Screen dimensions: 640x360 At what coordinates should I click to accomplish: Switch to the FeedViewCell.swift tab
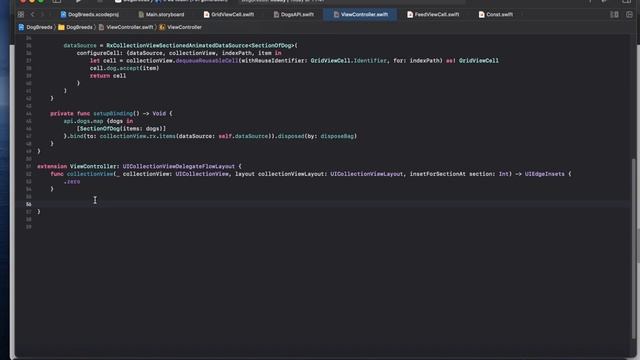click(433, 14)
